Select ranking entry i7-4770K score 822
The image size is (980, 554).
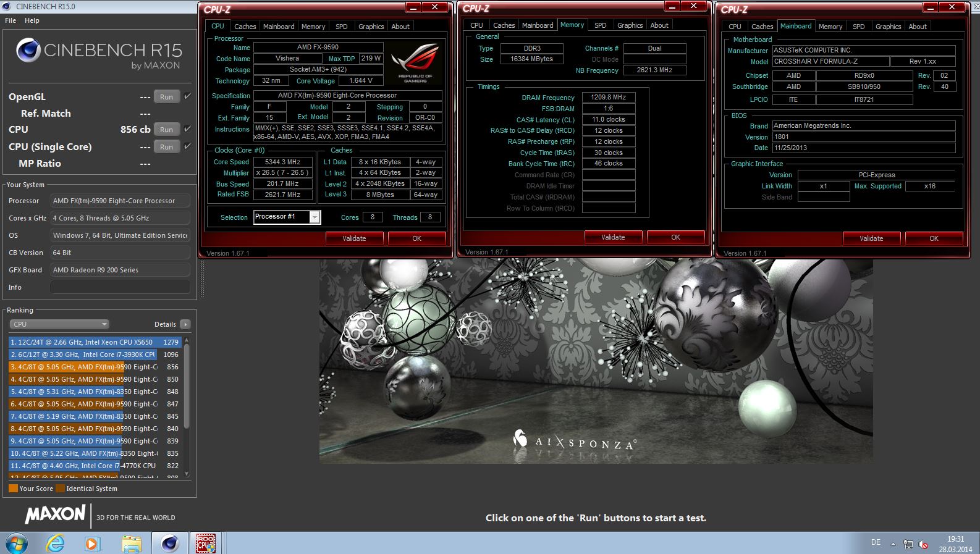(x=95, y=466)
